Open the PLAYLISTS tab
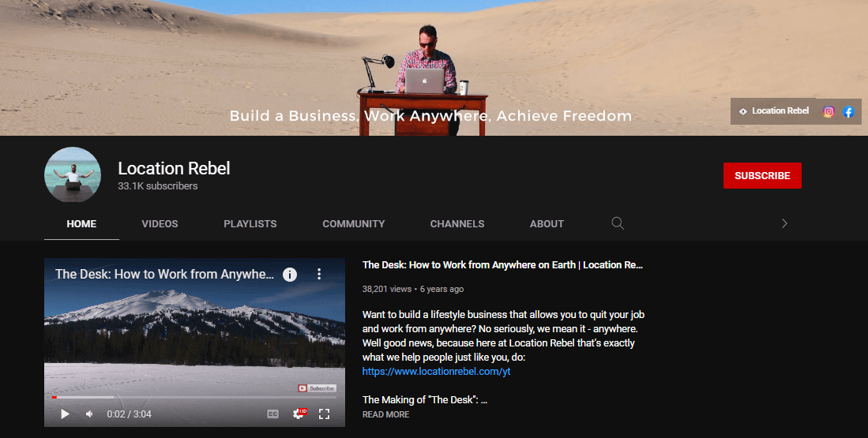868x438 pixels. click(x=250, y=224)
